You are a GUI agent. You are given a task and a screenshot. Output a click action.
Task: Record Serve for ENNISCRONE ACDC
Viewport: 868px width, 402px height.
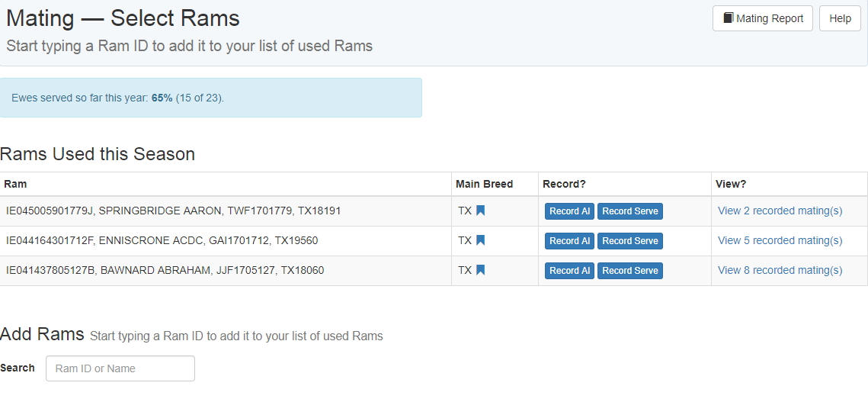click(x=629, y=241)
